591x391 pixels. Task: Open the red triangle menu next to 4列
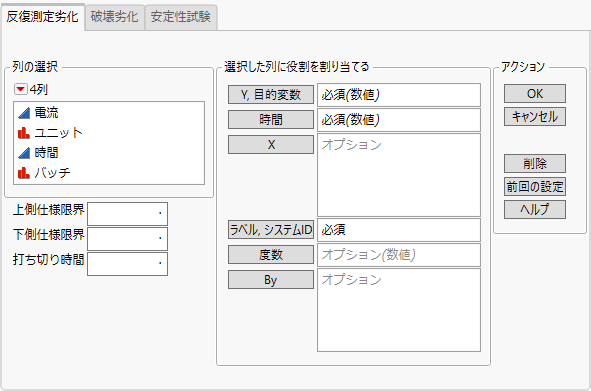[20, 89]
